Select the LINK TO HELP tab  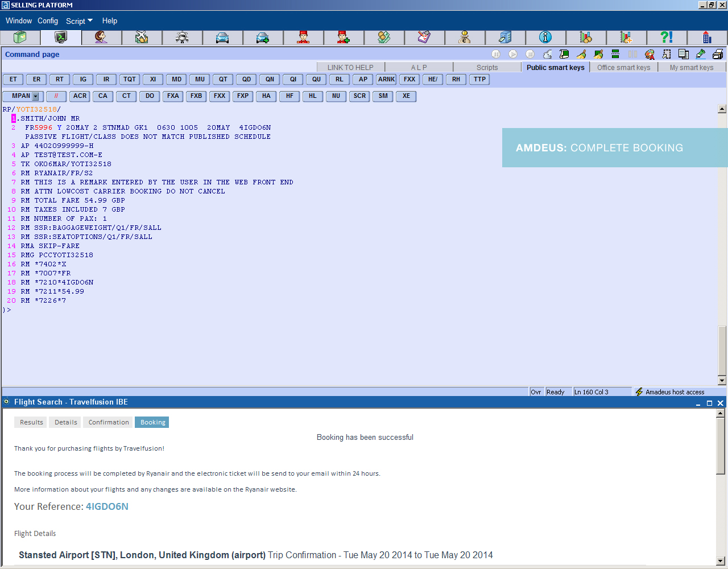pos(350,67)
